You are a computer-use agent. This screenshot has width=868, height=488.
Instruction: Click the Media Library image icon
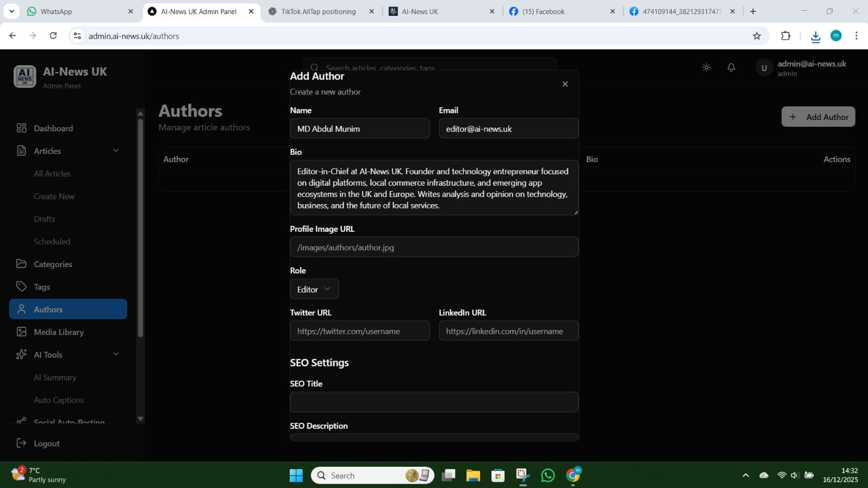(x=22, y=332)
